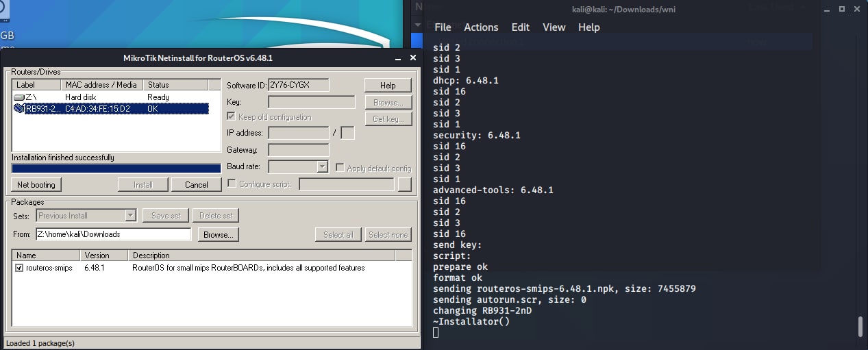Open the View menu in terminal
The image size is (868, 350).
point(554,27)
